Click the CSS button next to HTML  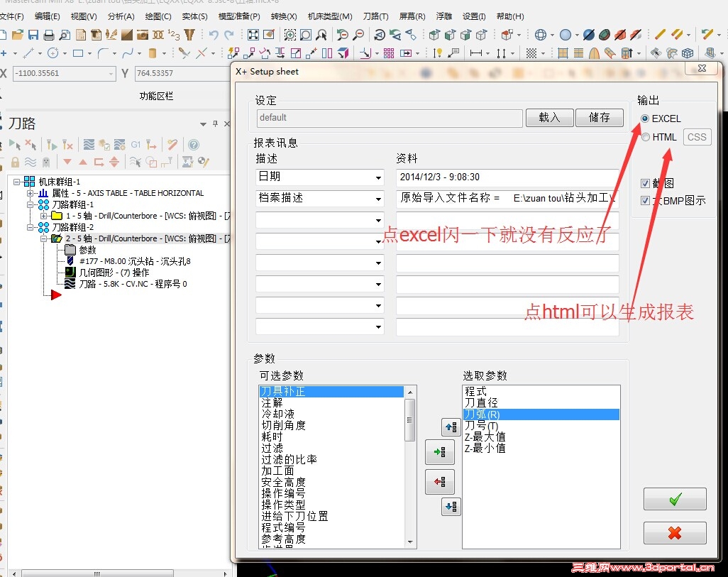(696, 137)
